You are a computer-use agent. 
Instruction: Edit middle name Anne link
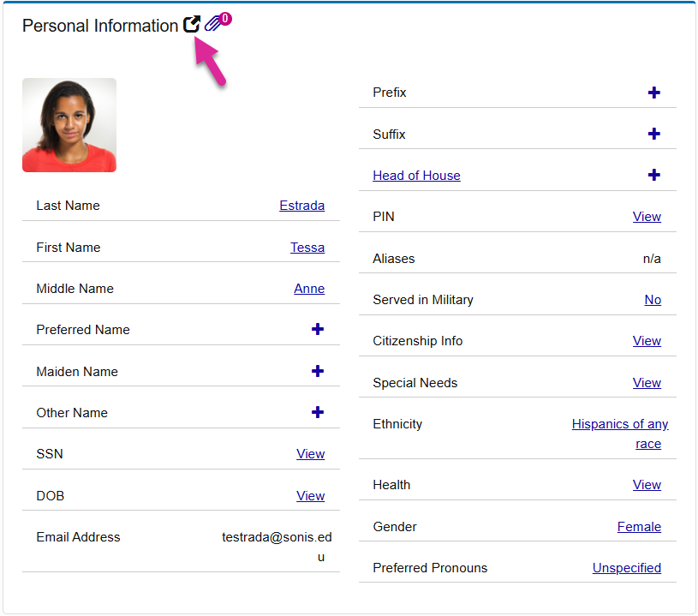click(308, 289)
